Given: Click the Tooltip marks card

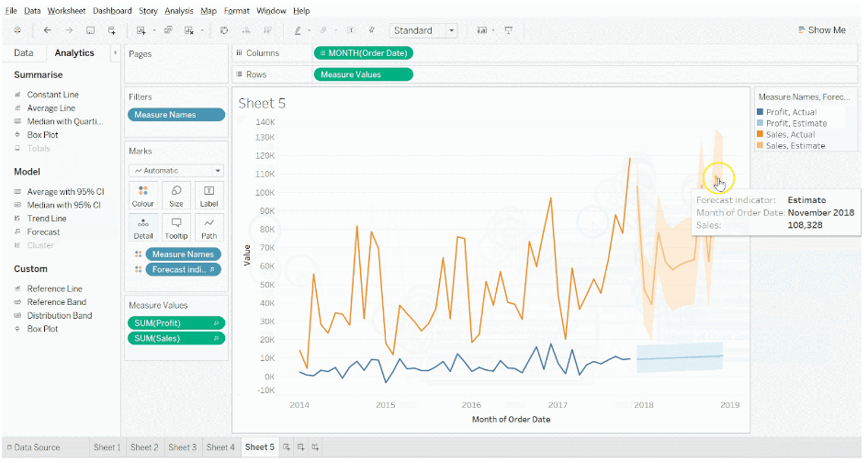Looking at the screenshot, I should coord(176,228).
